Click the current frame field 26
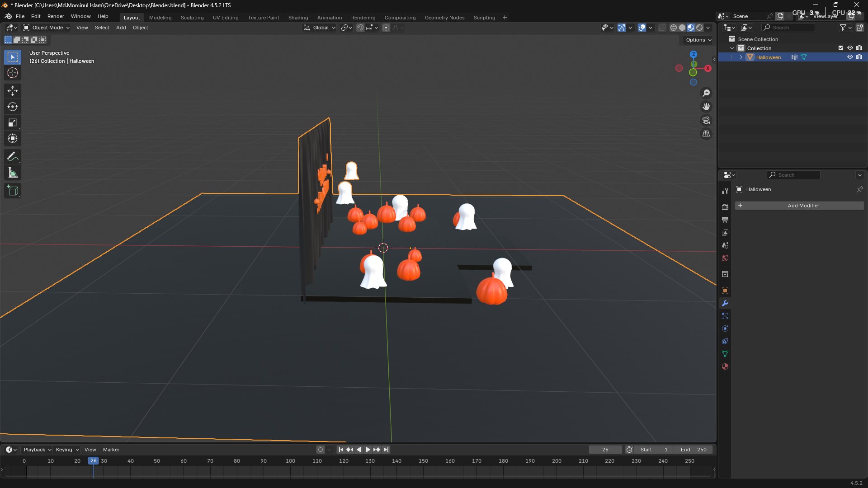This screenshot has width=868, height=488. 605,450
